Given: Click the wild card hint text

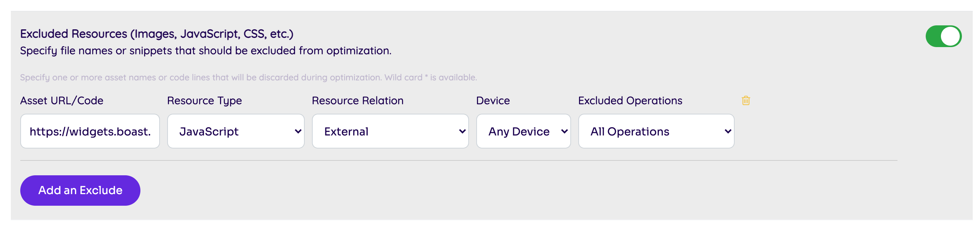Looking at the screenshot, I should coord(248,78).
